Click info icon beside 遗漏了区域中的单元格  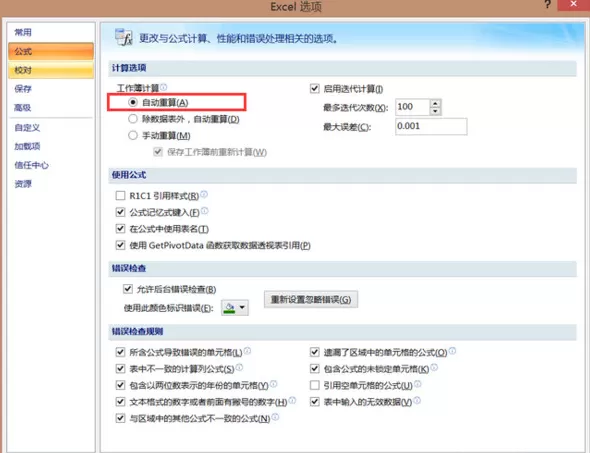[x=452, y=351]
